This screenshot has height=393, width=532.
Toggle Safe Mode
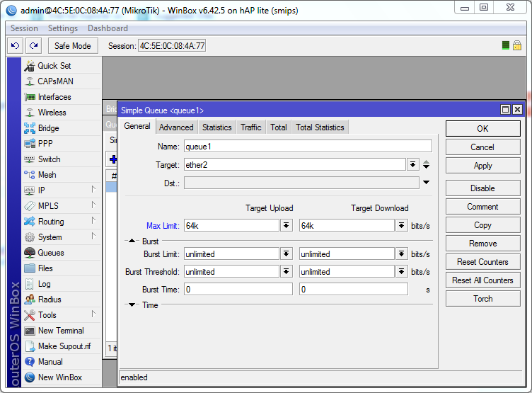pyautogui.click(x=73, y=45)
